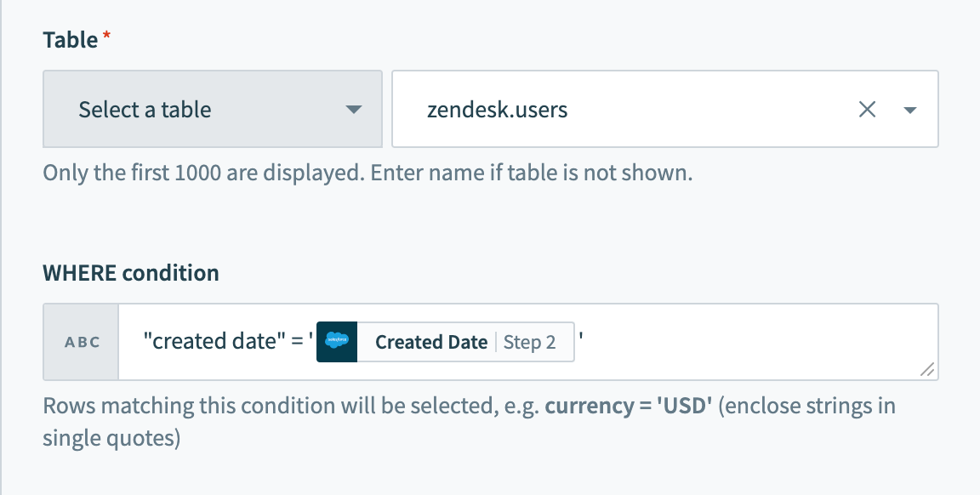Click the dropdown caret beside the X icon
This screenshot has height=495, width=980.
(x=912, y=110)
